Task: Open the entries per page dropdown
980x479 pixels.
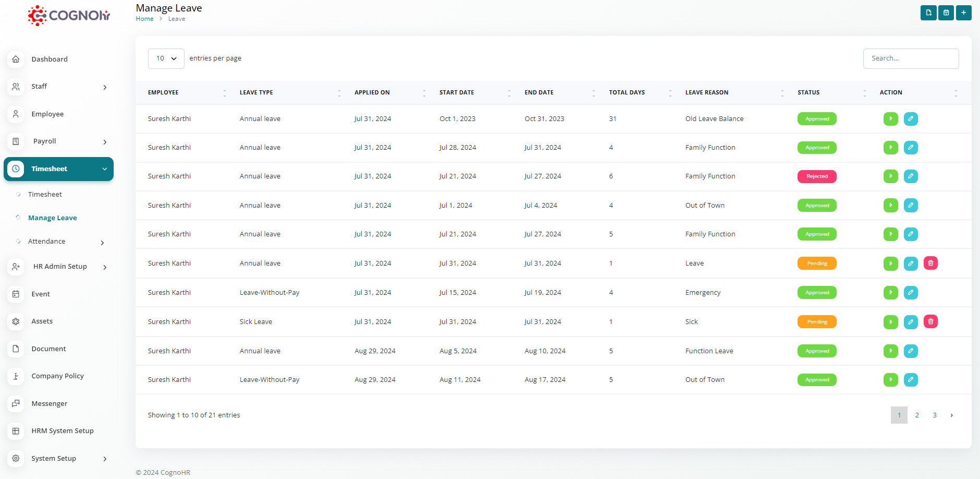Action: tap(166, 58)
